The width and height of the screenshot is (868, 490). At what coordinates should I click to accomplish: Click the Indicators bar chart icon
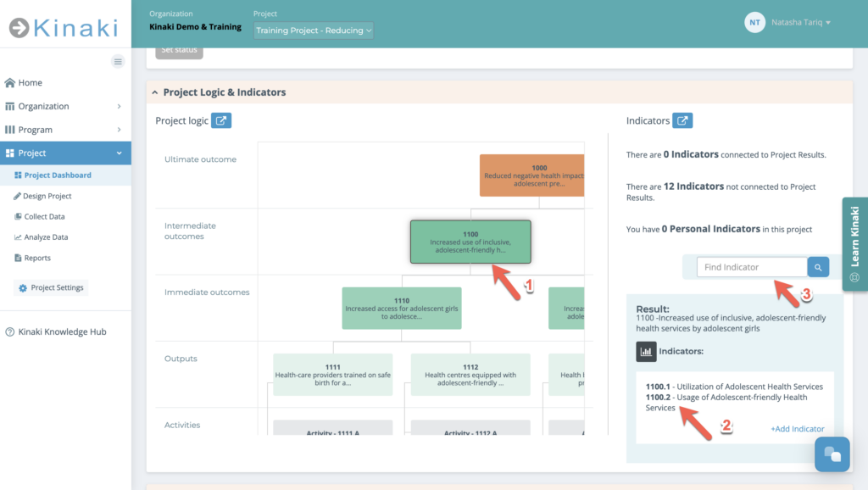pyautogui.click(x=646, y=352)
